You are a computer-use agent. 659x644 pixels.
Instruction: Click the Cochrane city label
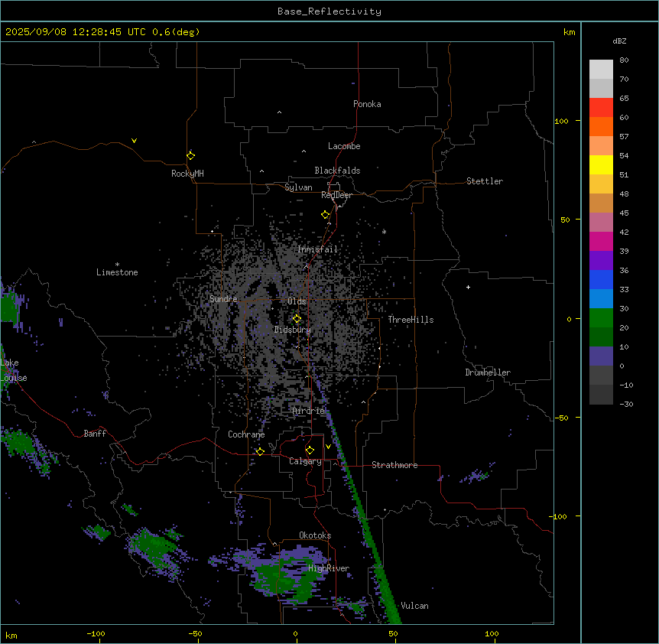[246, 434]
